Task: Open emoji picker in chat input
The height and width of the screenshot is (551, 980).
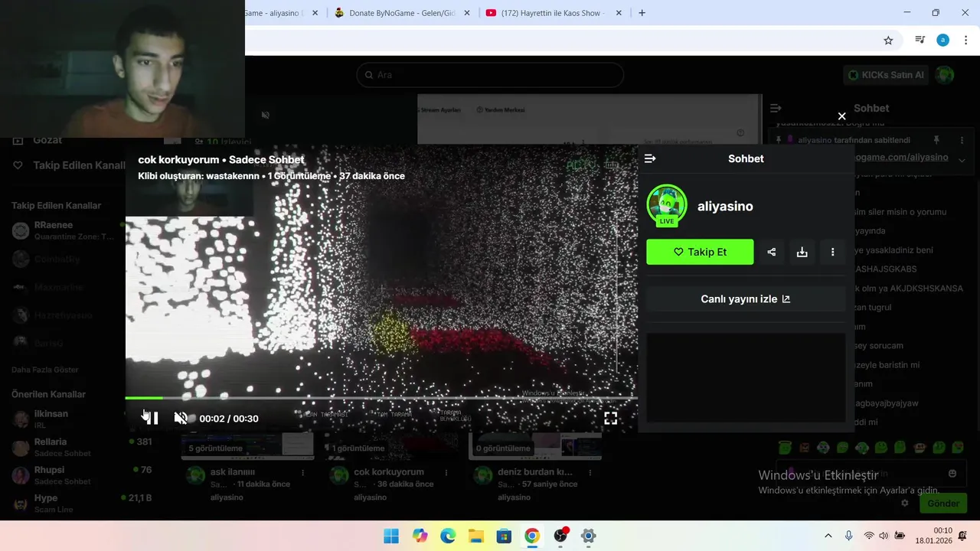Action: pyautogui.click(x=952, y=474)
